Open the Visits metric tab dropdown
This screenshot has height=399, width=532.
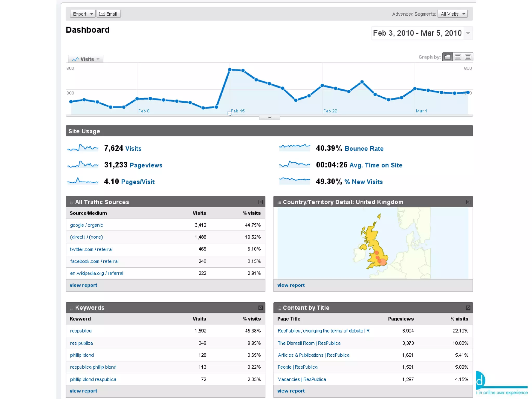[x=85, y=59]
